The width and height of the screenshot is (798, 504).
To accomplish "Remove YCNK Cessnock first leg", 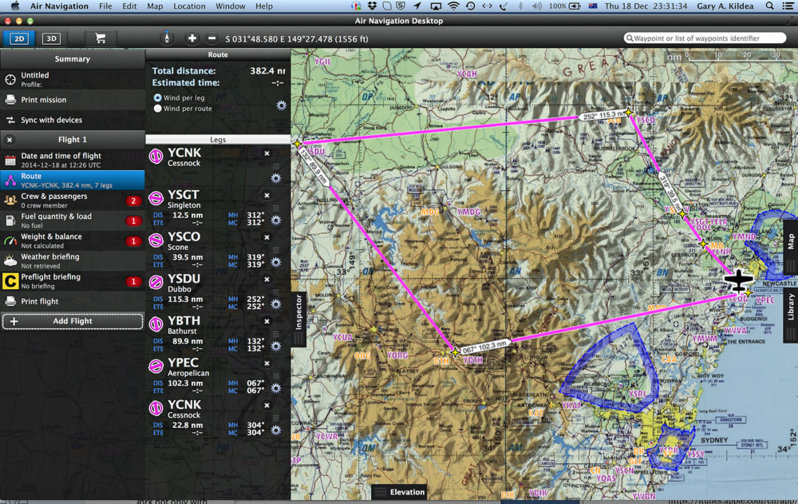I will 267,153.
